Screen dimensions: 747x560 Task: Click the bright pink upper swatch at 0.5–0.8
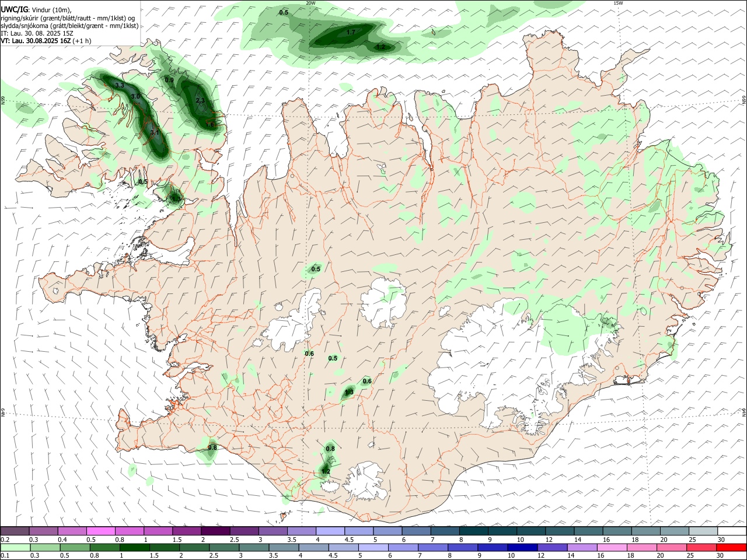click(x=100, y=531)
